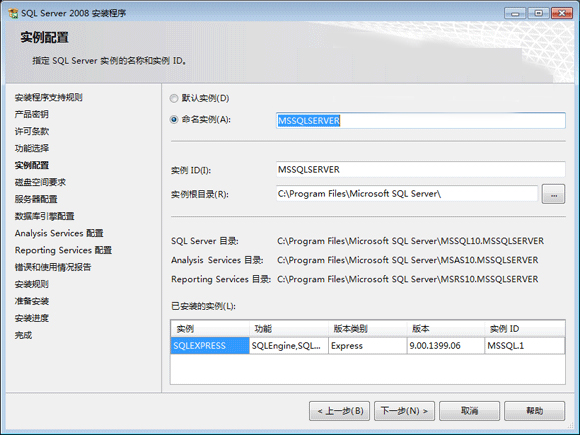This screenshot has width=580, height=435.
Task: Click the MSSQL.1 instance ID cell
Action: pyautogui.click(x=525, y=346)
